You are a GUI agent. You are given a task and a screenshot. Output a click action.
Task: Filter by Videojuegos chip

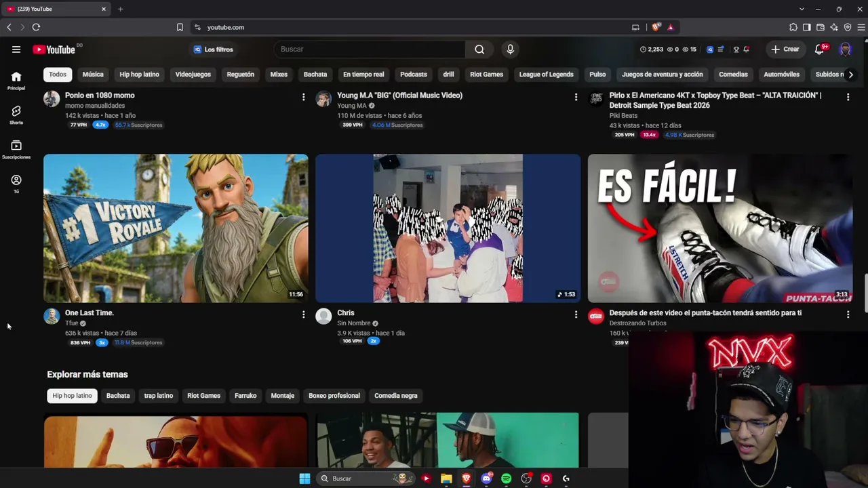click(x=193, y=75)
